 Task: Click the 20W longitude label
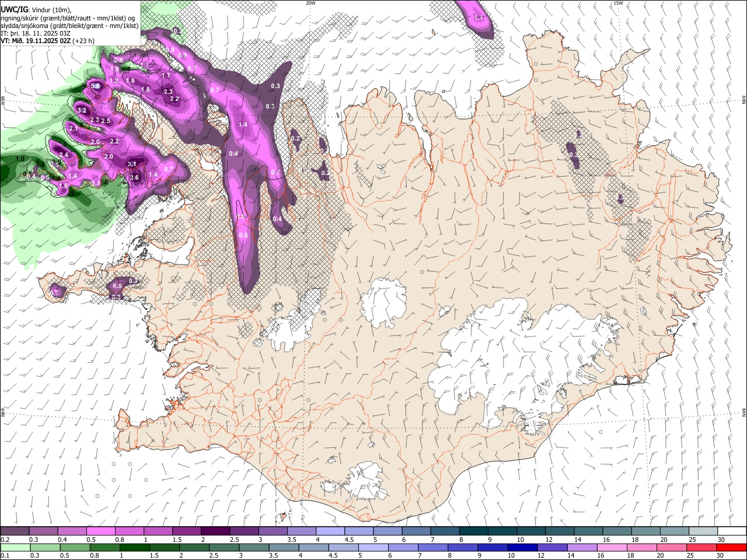[x=310, y=3]
